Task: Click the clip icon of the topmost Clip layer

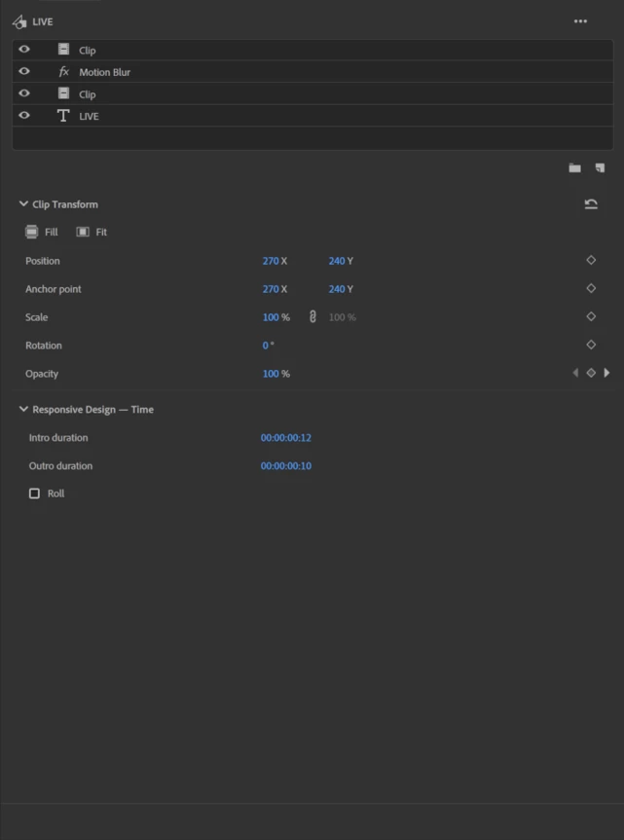Action: tap(63, 50)
